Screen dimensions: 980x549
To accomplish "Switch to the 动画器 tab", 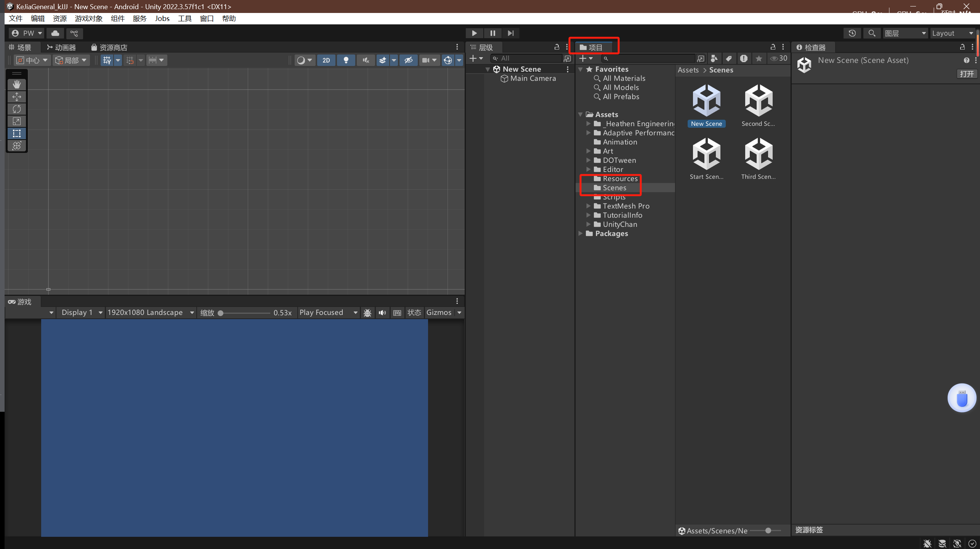I will (x=61, y=47).
